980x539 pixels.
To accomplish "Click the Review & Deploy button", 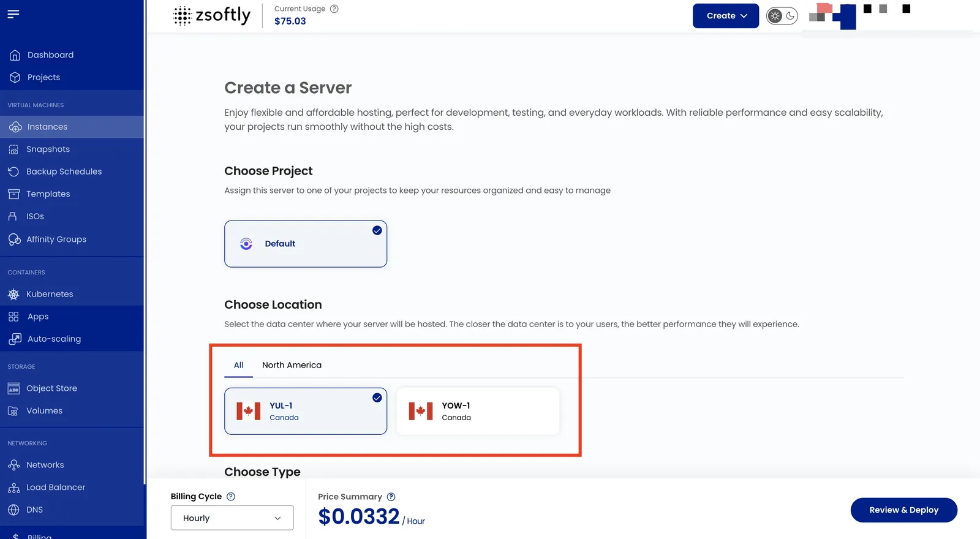I will click(x=904, y=510).
